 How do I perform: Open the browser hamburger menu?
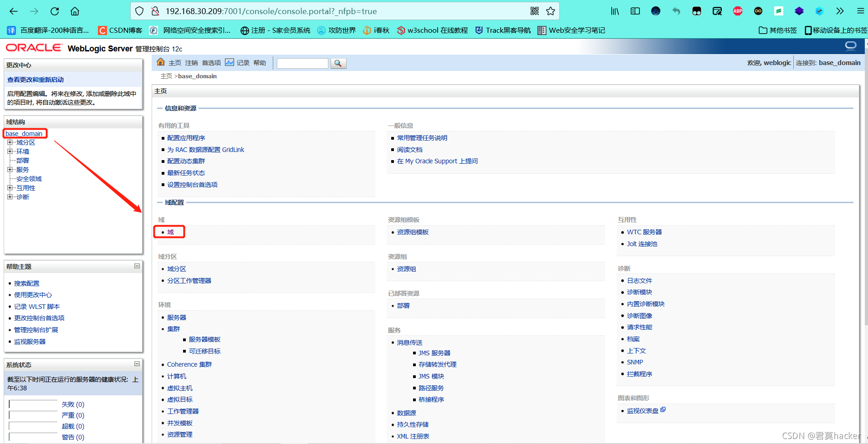pos(860,11)
